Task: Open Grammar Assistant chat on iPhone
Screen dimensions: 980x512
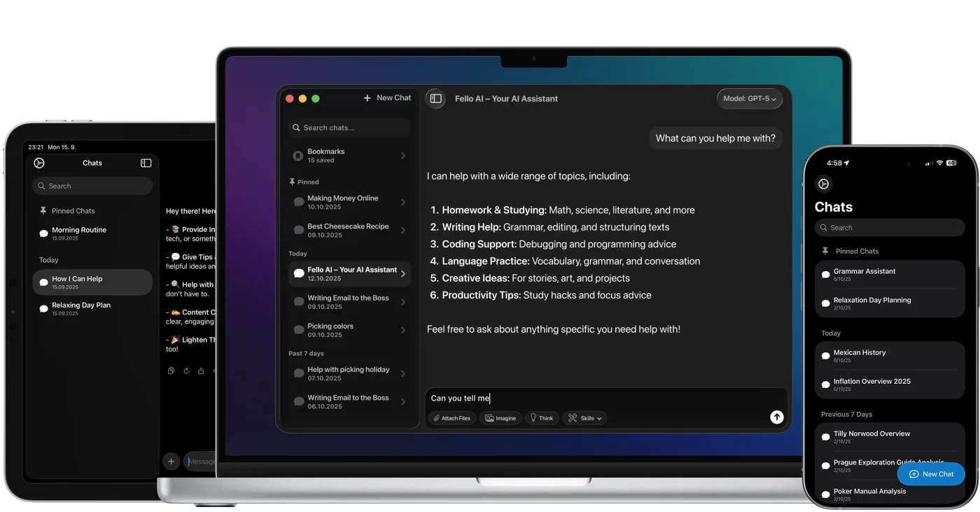Action: coord(890,275)
